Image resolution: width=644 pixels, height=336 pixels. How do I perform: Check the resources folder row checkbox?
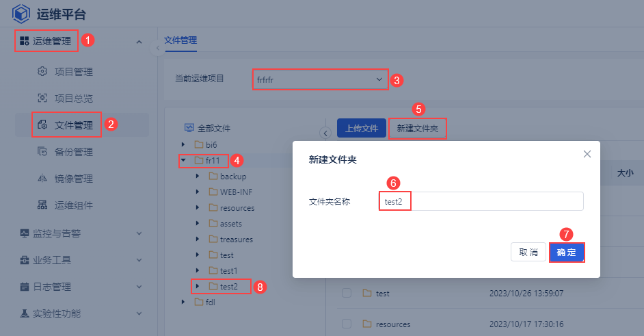347,324
